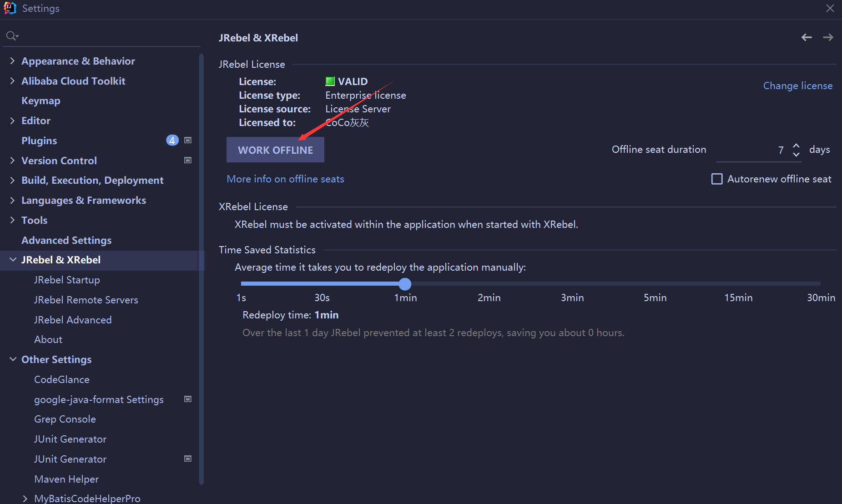This screenshot has height=504, width=842.
Task: Select JRebel Startup settings
Action: (67, 280)
